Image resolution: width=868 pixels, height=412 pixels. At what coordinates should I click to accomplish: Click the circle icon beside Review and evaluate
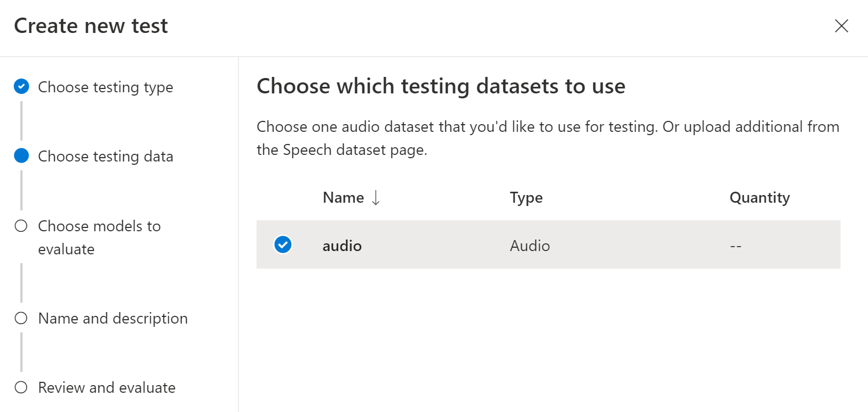pos(21,388)
